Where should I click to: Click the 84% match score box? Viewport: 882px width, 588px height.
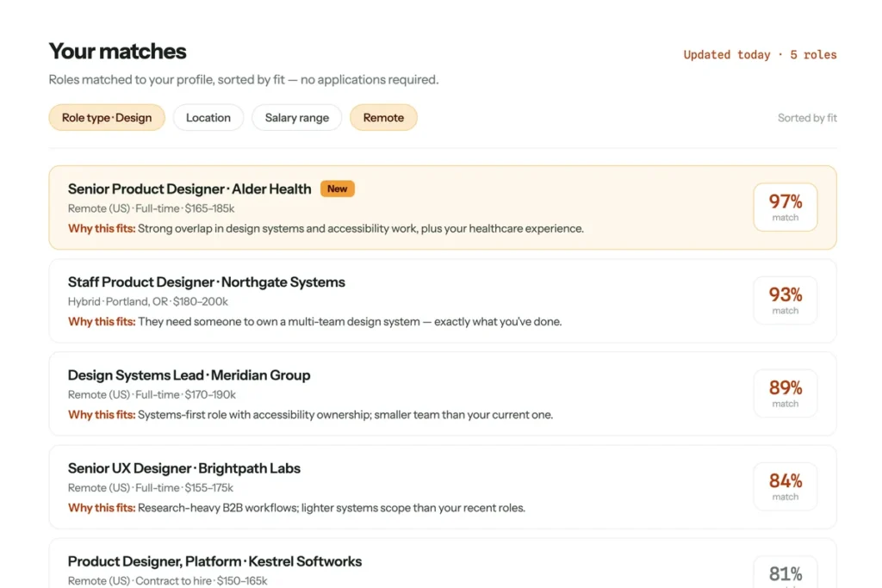pyautogui.click(x=786, y=486)
